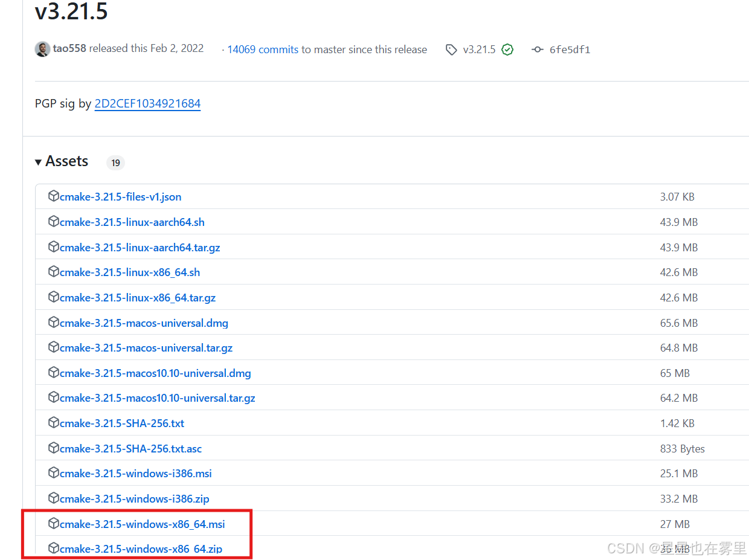Open the tao558 profile link
The image size is (749, 560).
coord(69,48)
